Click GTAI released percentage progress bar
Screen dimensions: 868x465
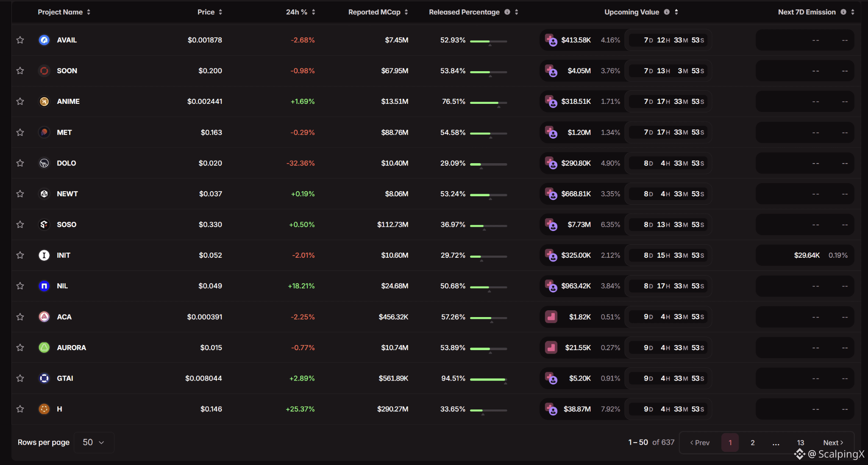pyautogui.click(x=489, y=379)
